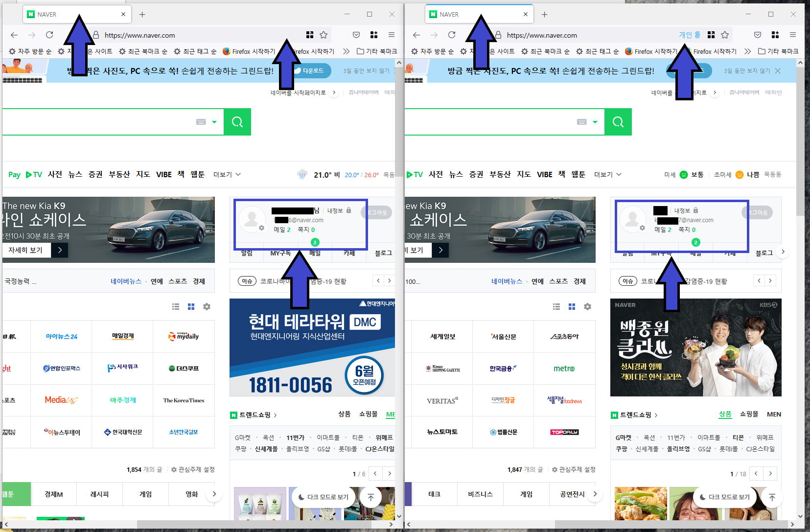This screenshot has height=532, width=810.
Task: Select NAVER tab in left window
Action: (76, 14)
